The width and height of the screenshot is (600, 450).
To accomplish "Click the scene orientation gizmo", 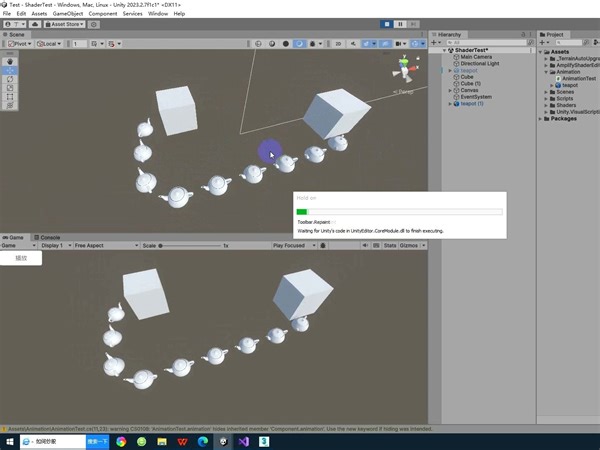I will (x=405, y=70).
